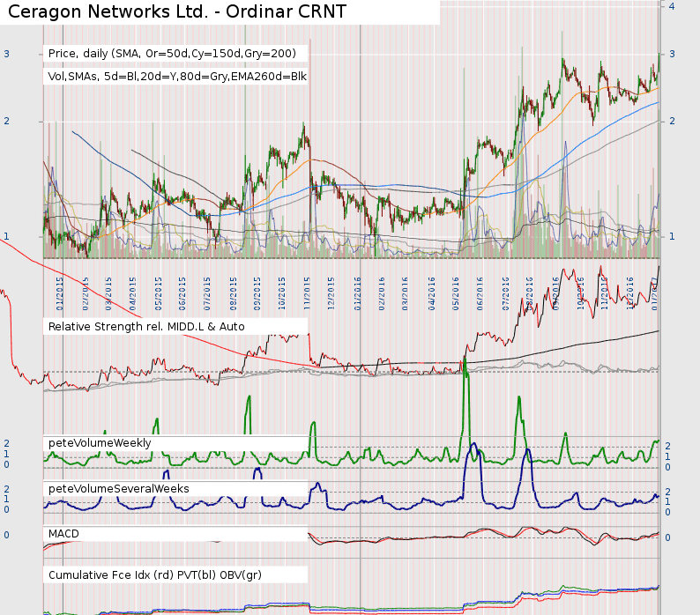Click the 06/2016 date axis label

click(x=480, y=293)
